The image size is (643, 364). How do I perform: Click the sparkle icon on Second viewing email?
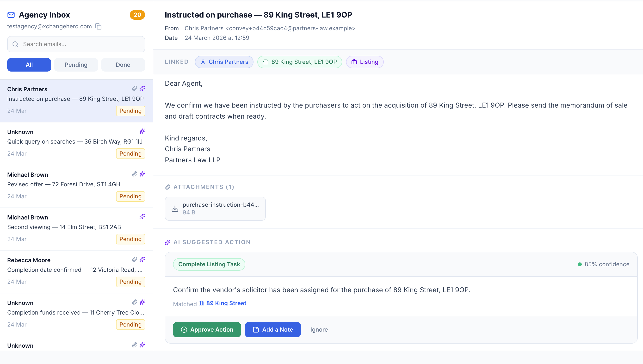[142, 217]
